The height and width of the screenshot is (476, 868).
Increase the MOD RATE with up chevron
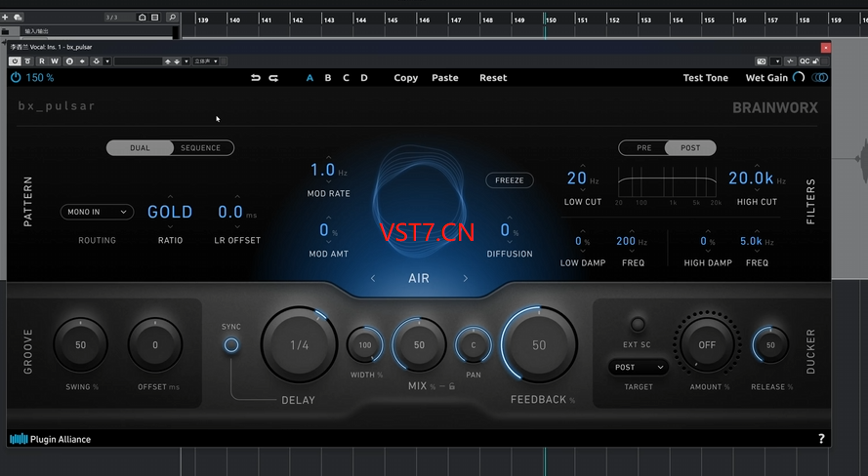tap(329, 157)
